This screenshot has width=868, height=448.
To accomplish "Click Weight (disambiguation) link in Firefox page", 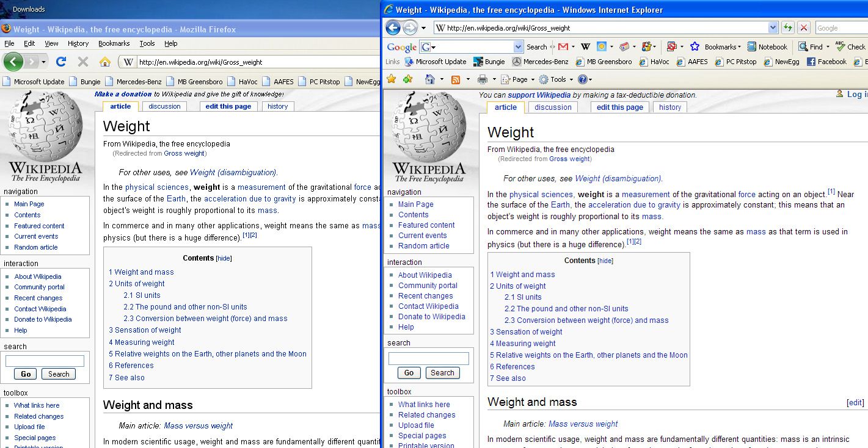I will pos(233,172).
